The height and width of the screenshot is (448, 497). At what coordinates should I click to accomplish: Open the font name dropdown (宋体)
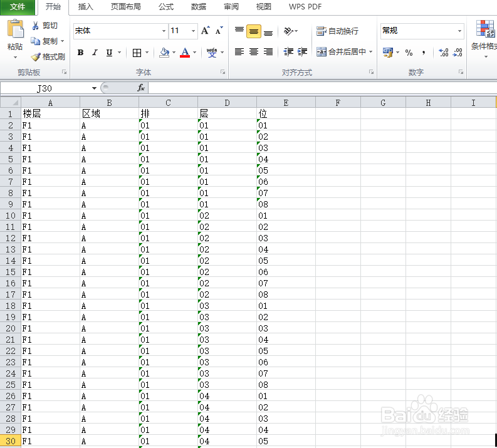pos(164,31)
